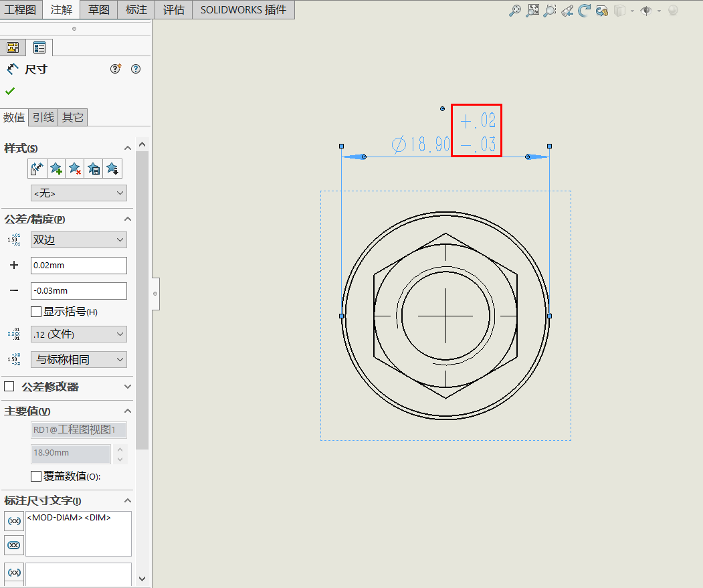
Task: Click Add style star icon
Action: tap(56, 169)
